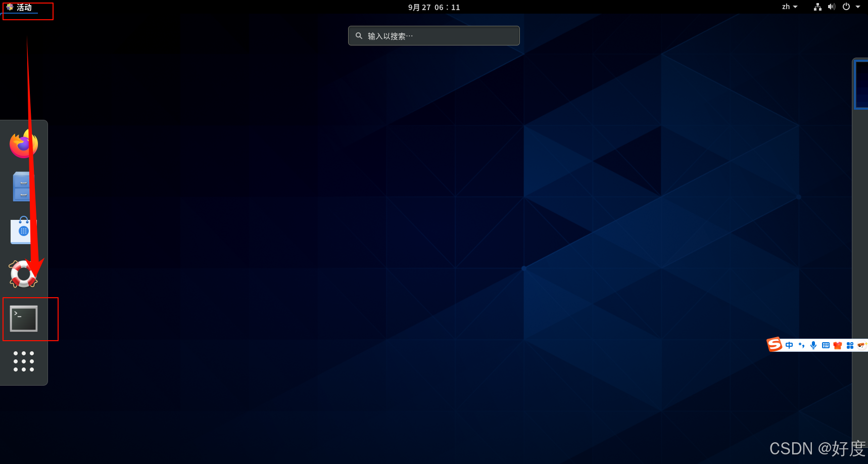Toggle Chinese/English mode 中 button
The image size is (868, 464).
coord(789,345)
